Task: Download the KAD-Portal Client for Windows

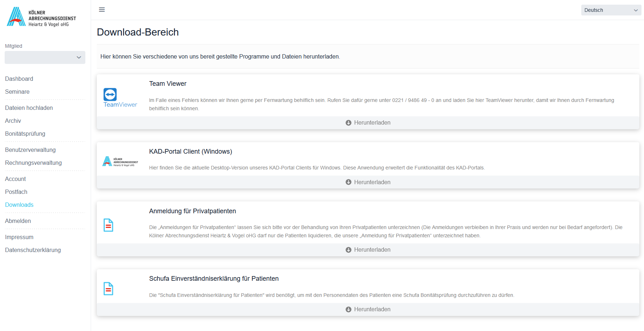Action: point(368,182)
